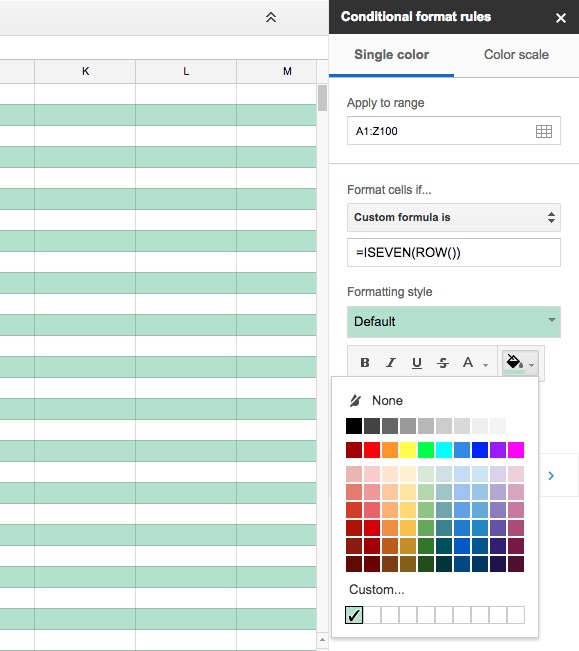Close the Conditional format rules panel

[561, 18]
